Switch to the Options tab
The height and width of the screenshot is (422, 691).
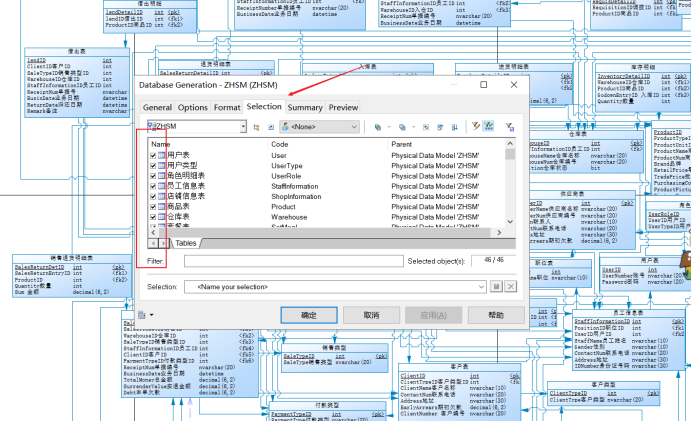pyautogui.click(x=193, y=107)
